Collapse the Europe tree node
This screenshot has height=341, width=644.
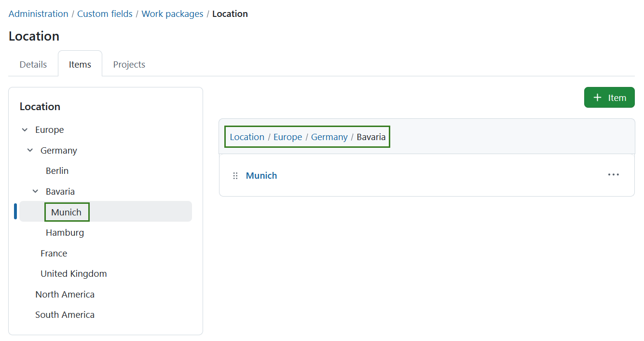point(25,130)
